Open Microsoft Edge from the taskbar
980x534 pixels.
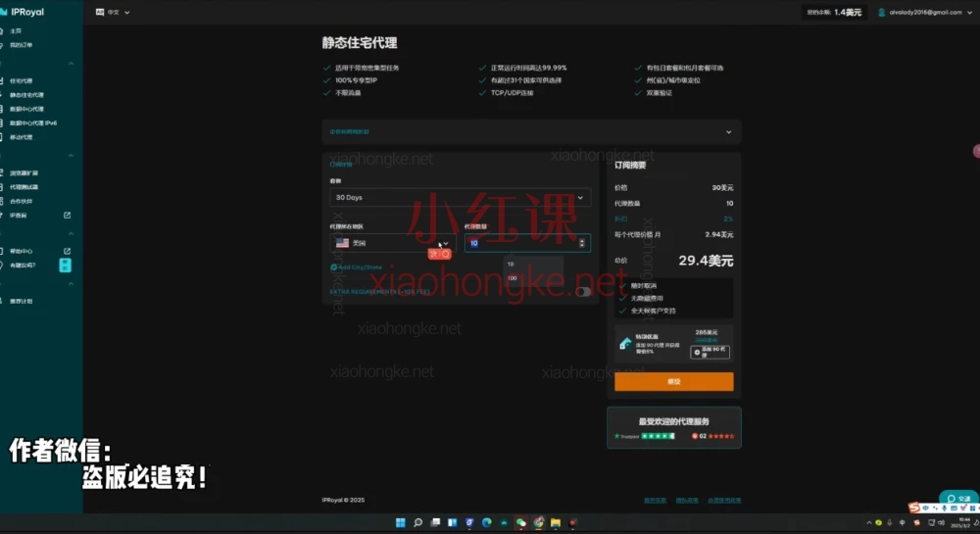pyautogui.click(x=487, y=523)
